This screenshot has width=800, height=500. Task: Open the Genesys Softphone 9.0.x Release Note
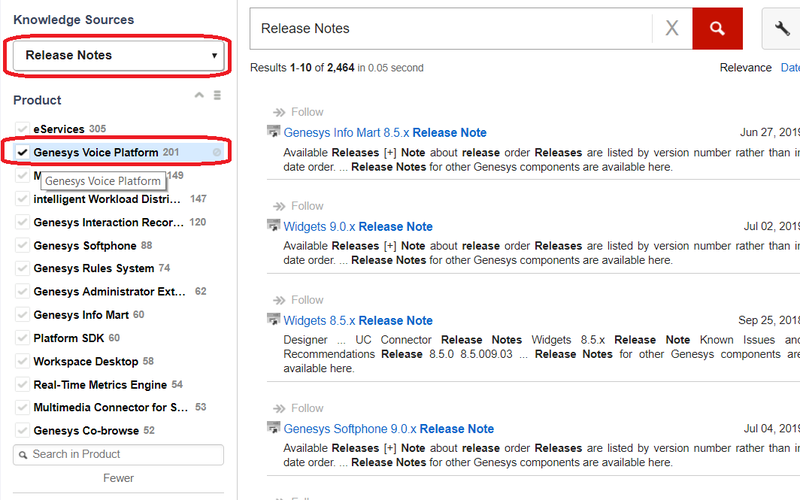[388, 429]
